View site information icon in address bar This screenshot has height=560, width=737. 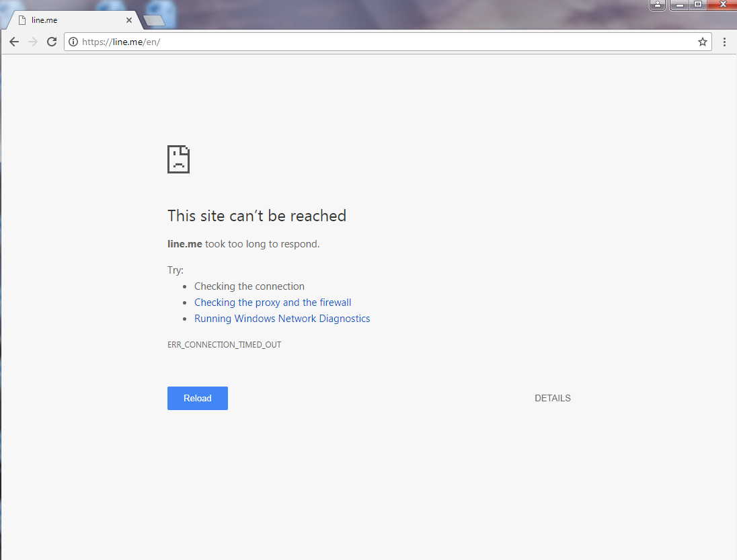(x=73, y=42)
